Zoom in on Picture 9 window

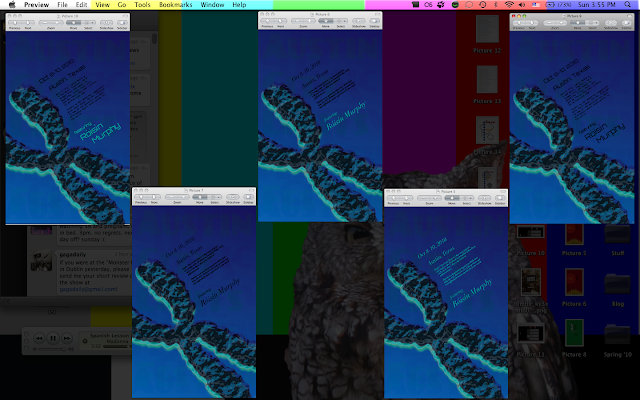point(561,22)
